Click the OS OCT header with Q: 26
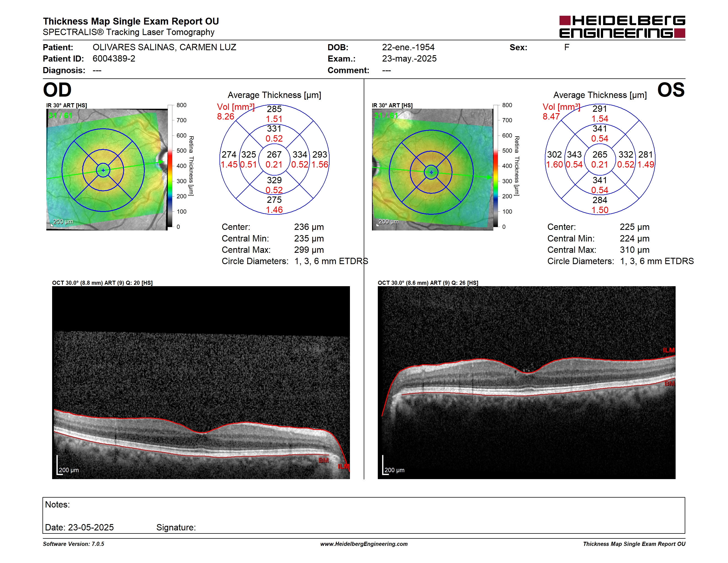 click(x=428, y=283)
